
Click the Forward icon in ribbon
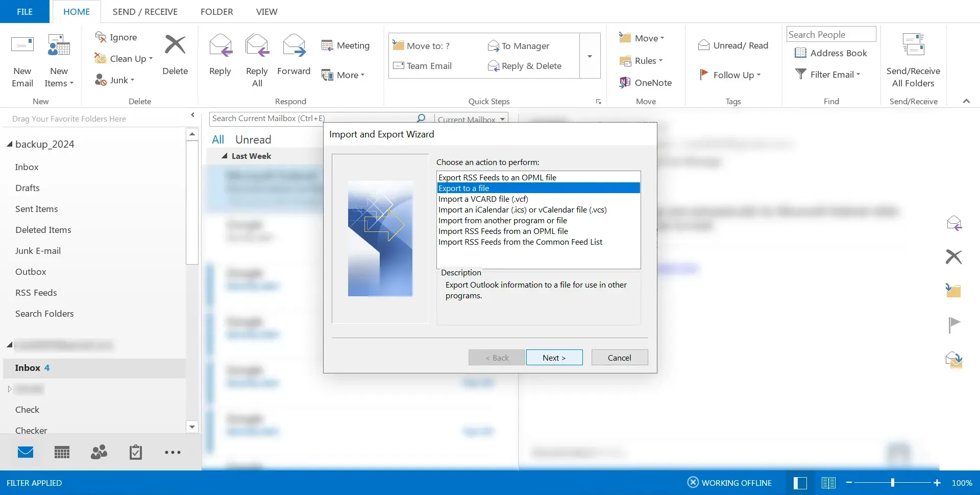click(x=294, y=45)
